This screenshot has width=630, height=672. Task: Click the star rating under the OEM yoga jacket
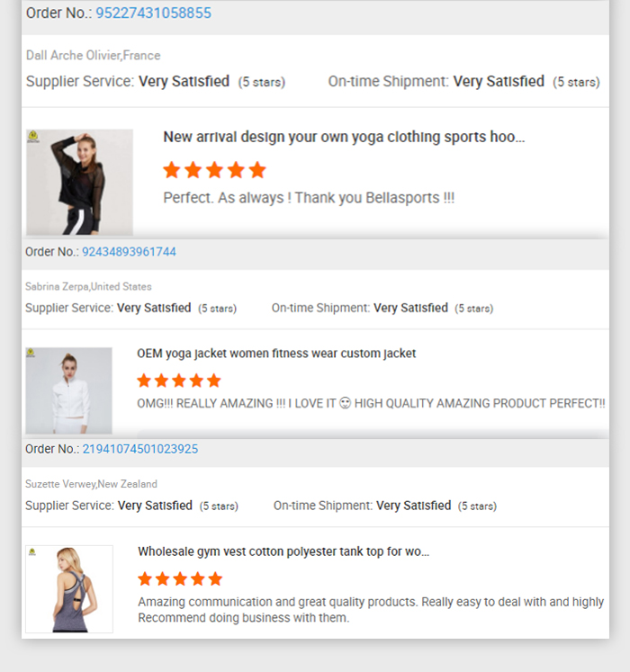[x=179, y=381]
